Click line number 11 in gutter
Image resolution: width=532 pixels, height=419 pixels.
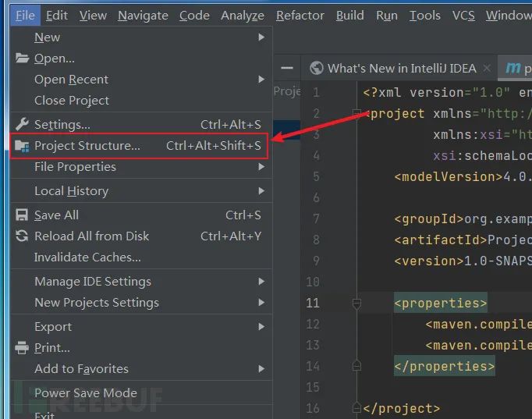tap(313, 303)
